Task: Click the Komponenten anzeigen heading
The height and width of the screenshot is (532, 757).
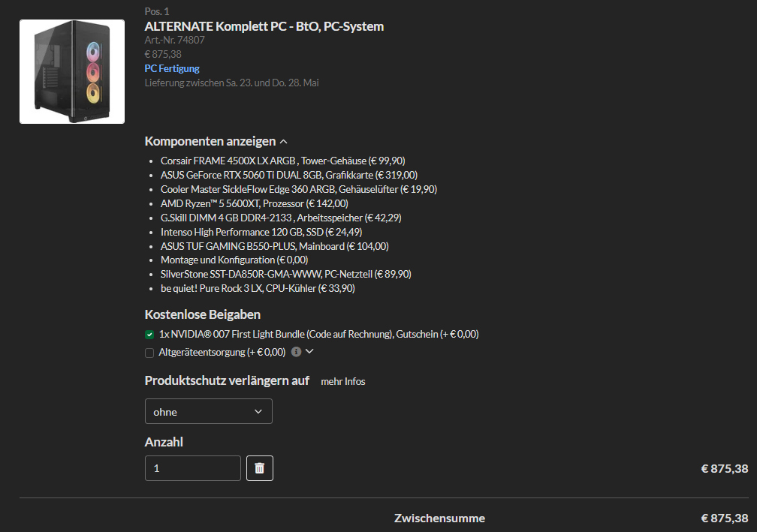Action: [x=210, y=141]
